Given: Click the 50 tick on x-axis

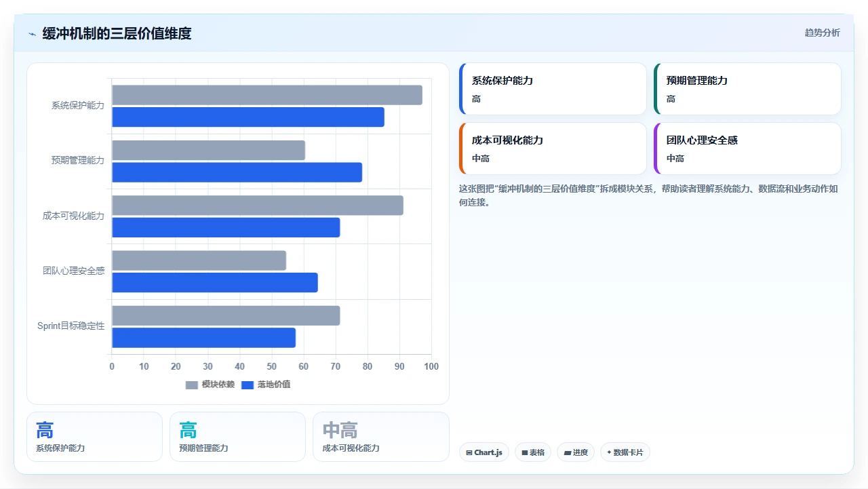Looking at the screenshot, I should pos(272,366).
